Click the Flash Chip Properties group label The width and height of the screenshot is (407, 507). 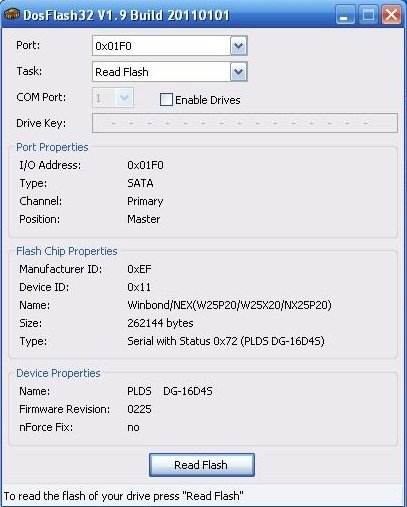click(67, 251)
